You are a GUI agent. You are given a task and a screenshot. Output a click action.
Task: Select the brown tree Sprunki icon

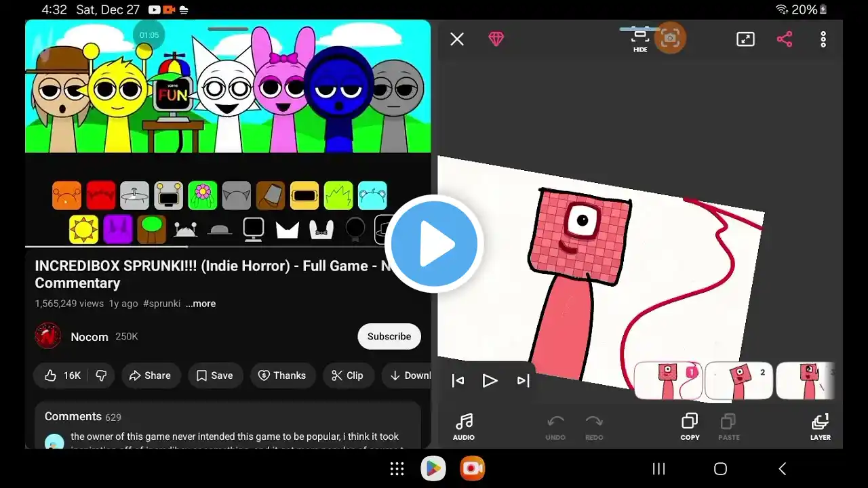(x=151, y=230)
